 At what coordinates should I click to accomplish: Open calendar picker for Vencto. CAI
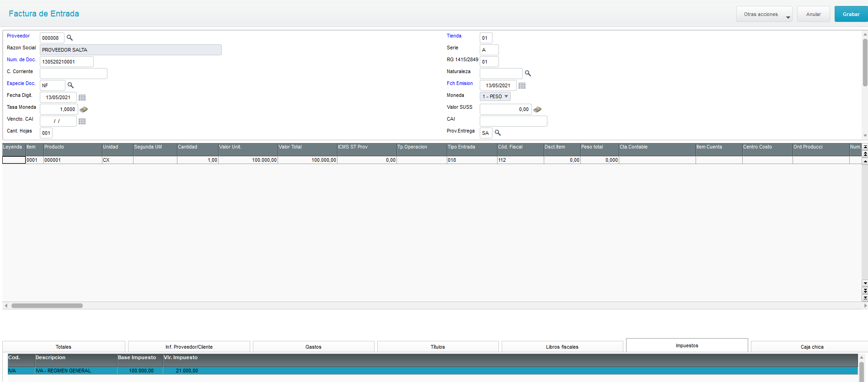coord(82,121)
